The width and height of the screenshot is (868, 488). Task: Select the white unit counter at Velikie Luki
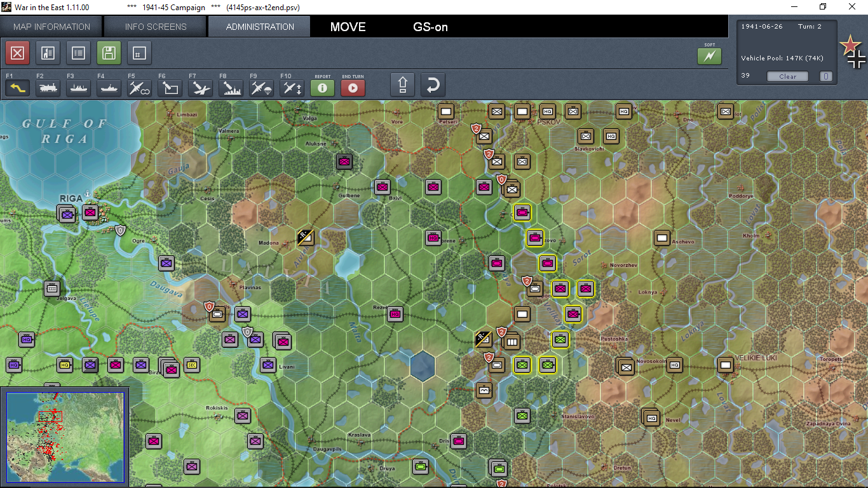726,365
